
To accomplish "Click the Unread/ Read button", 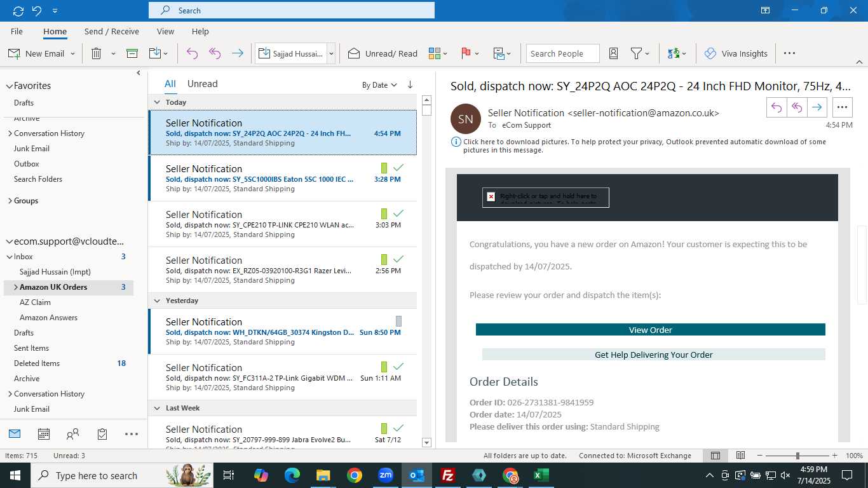I will coord(383,53).
